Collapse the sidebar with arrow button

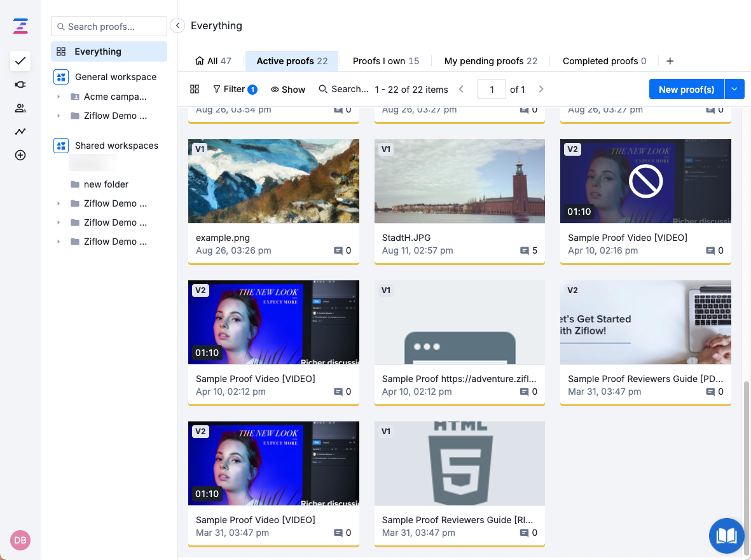click(178, 26)
